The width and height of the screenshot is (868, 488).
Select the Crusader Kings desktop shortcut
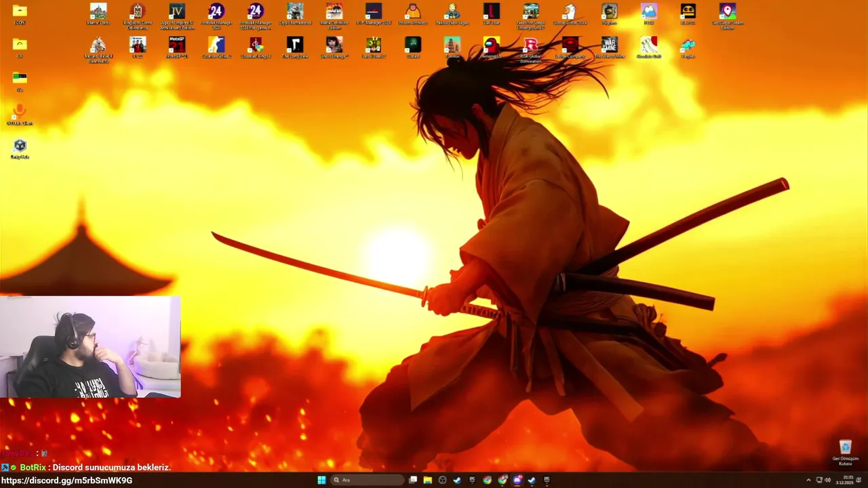point(256,48)
